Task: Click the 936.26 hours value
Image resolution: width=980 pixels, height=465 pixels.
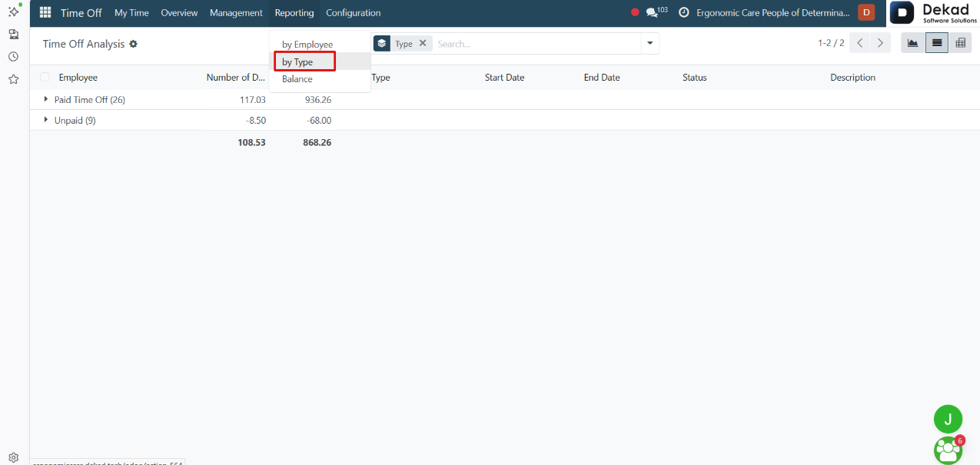Action: point(317,99)
